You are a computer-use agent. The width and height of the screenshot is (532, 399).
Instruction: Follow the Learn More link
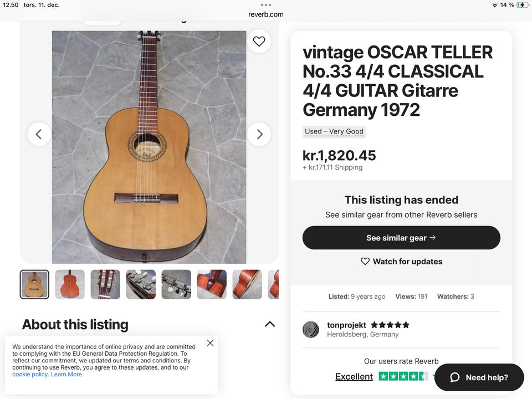point(66,375)
